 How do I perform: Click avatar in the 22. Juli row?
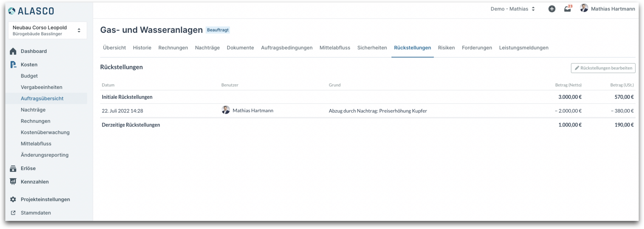(x=226, y=110)
